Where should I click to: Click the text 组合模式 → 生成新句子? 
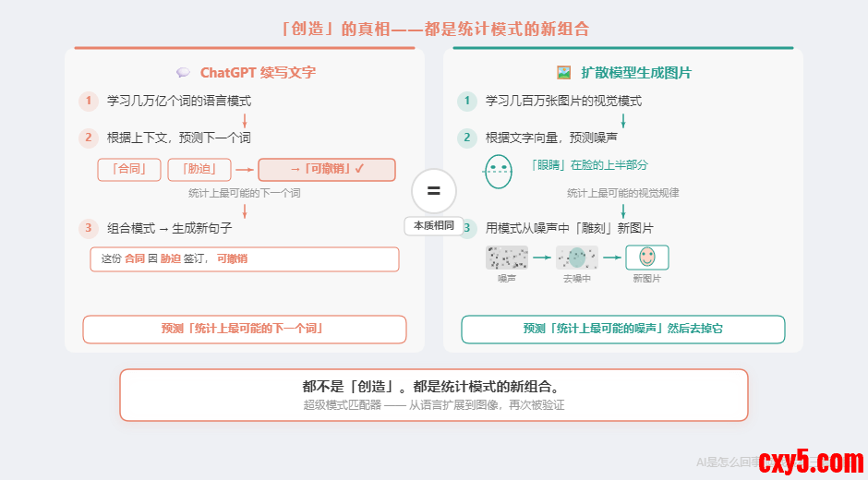[x=169, y=228]
